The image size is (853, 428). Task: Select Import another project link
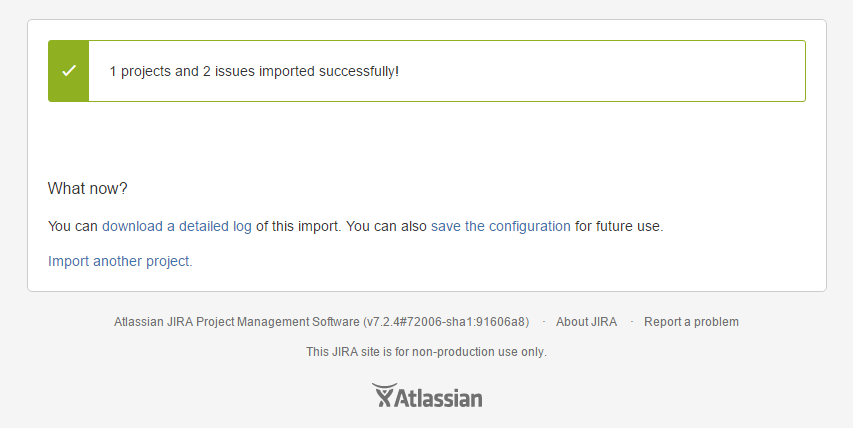(x=120, y=261)
